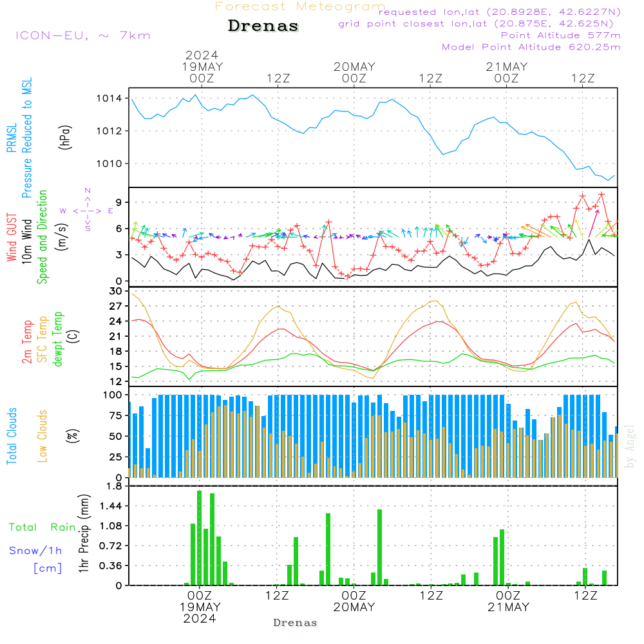Image resolution: width=644 pixels, height=644 pixels.
Task: Click the Forecast Meteogram heading
Action: coord(300,6)
